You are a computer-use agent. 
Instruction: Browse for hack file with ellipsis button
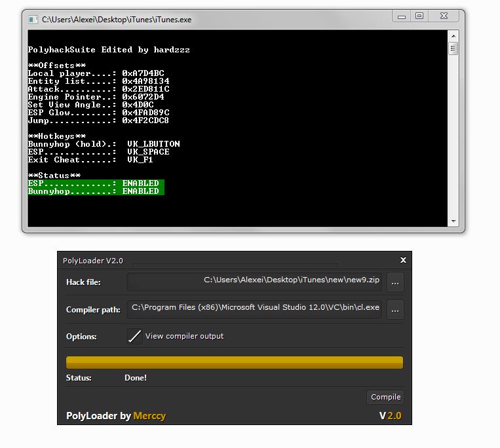click(395, 282)
